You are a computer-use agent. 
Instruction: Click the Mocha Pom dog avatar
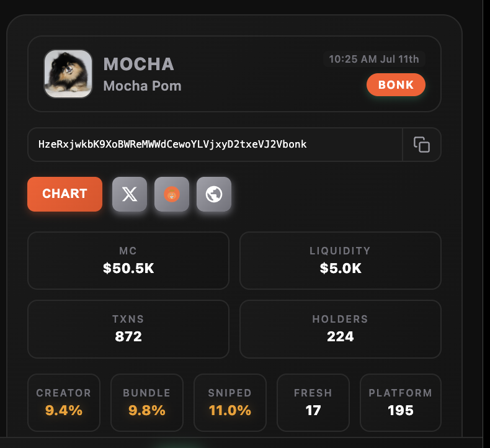68,74
